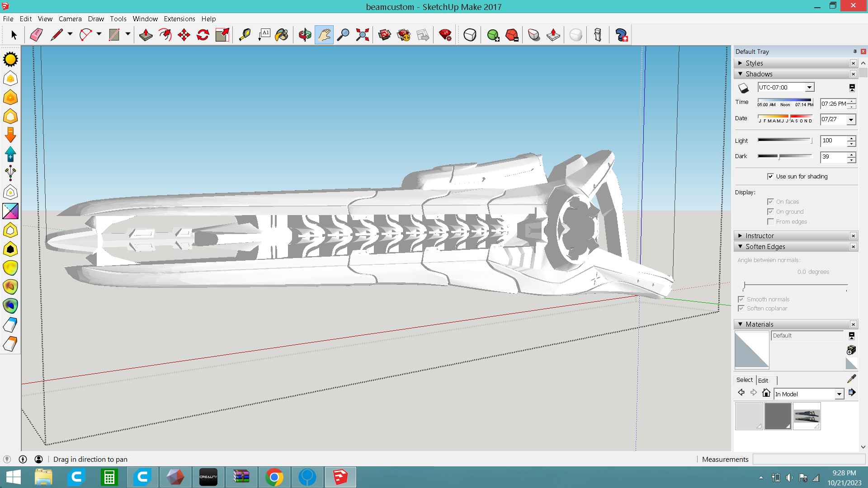
Task: Open the UTC-07:00 time zone dropdown
Action: pos(809,87)
